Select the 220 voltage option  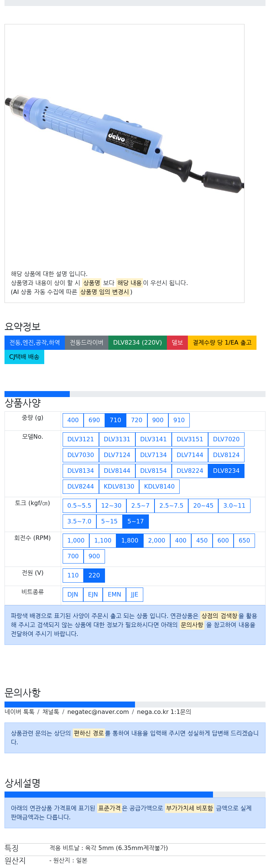[x=94, y=576]
